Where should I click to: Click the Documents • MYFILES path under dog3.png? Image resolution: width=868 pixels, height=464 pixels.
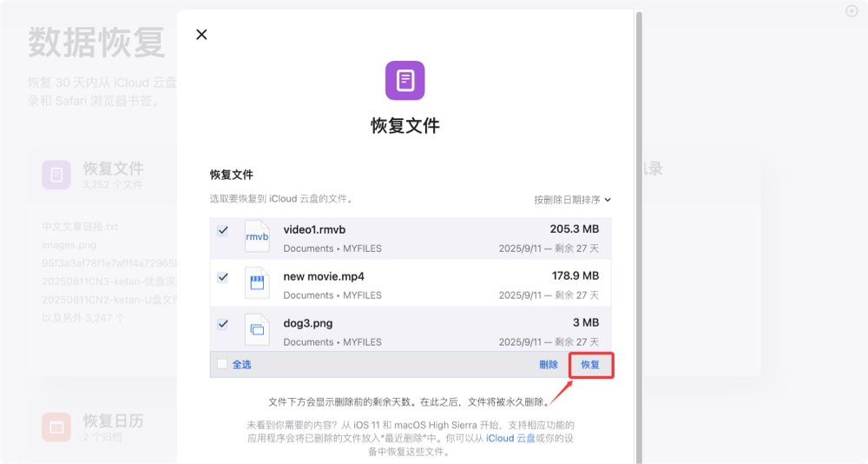332,342
